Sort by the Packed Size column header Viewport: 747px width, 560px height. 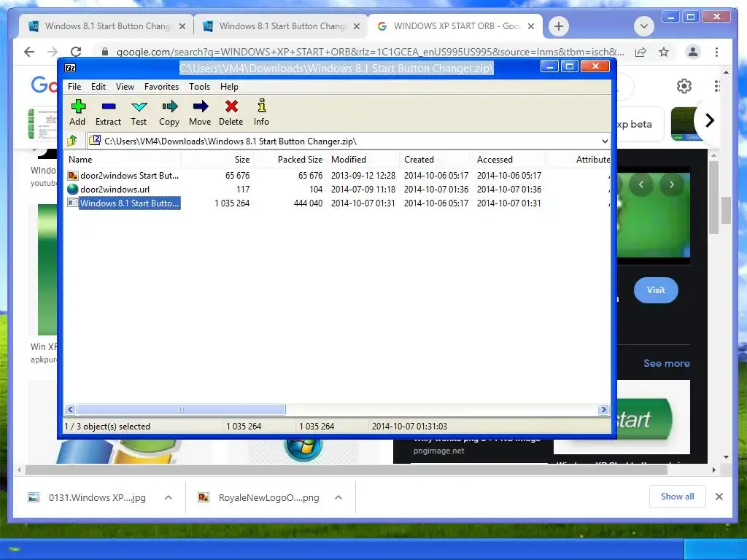[290, 160]
